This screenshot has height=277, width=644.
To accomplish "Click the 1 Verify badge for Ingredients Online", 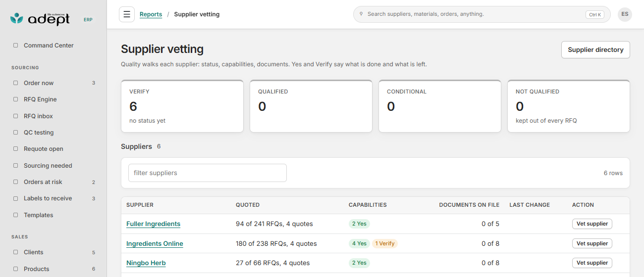I will click(x=385, y=243).
